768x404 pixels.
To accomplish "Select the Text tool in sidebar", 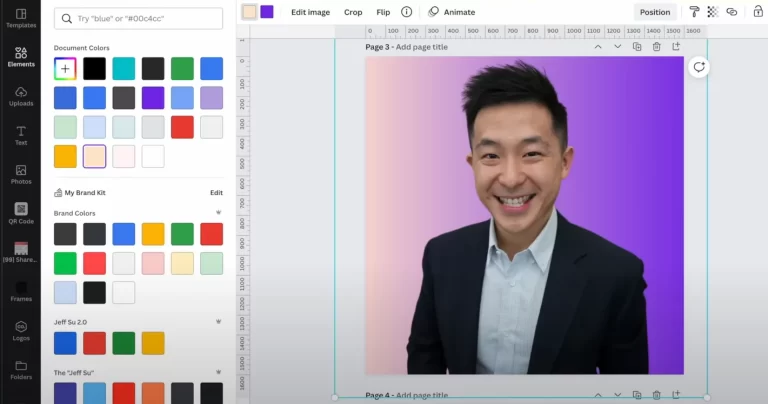I will 20,135.
